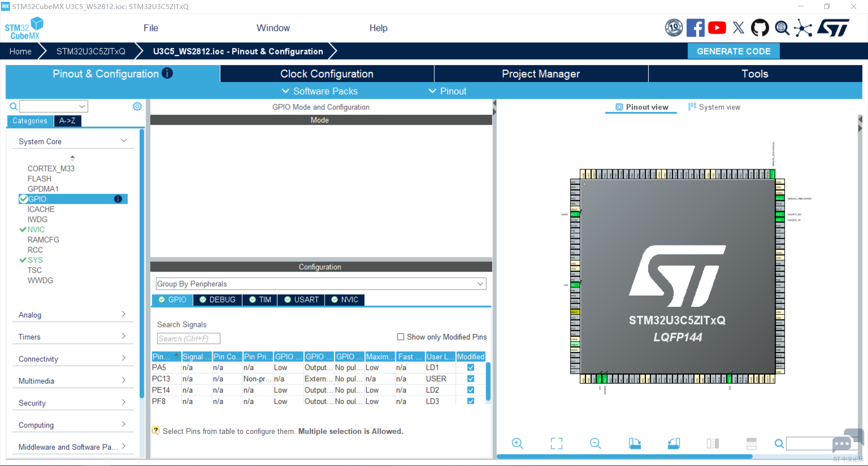The height and width of the screenshot is (466, 868).
Task: Click the split view icon in the pinout toolbar
Action: pos(712,443)
